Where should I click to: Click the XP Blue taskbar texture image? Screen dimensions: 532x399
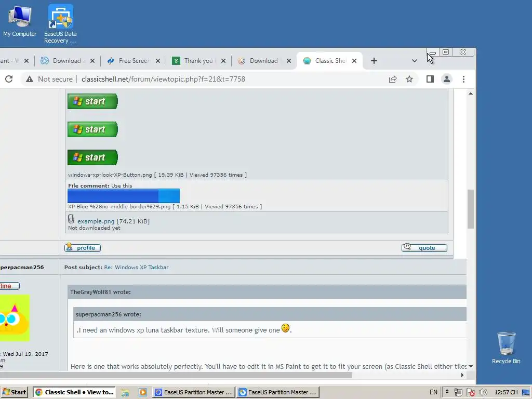pyautogui.click(x=124, y=196)
